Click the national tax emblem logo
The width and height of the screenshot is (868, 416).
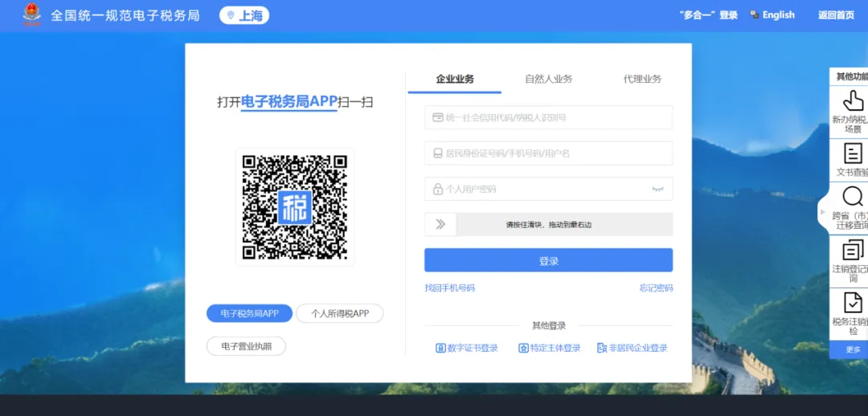pyautogui.click(x=32, y=15)
